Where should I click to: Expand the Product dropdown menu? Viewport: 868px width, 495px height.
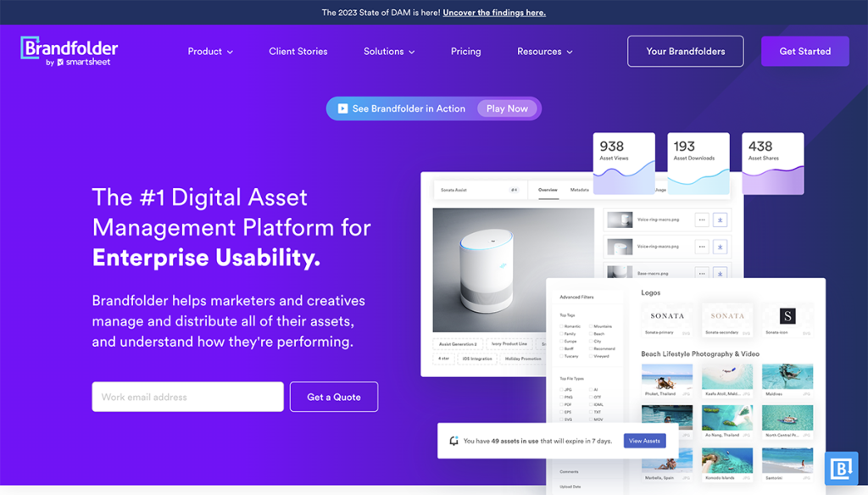(x=210, y=51)
